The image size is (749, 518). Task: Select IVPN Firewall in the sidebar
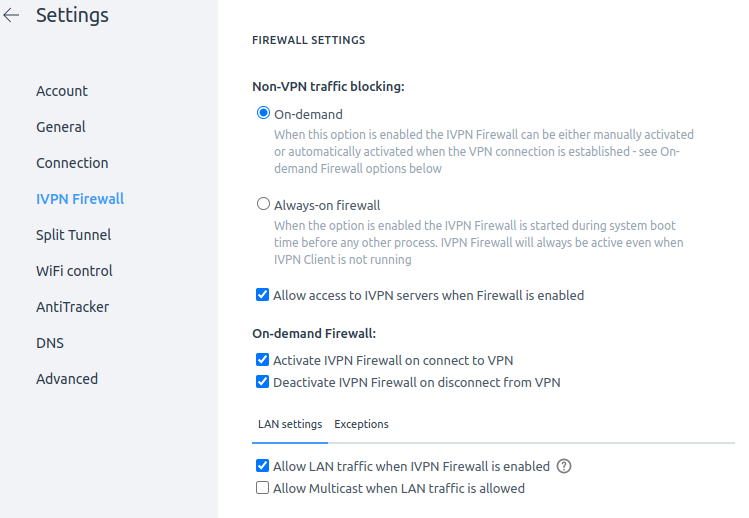[80, 199]
